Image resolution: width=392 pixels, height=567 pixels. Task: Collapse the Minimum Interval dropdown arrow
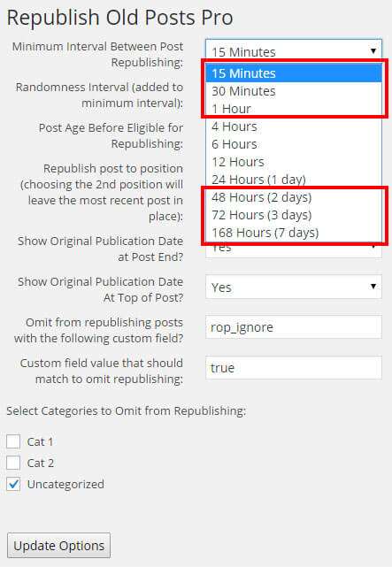373,51
